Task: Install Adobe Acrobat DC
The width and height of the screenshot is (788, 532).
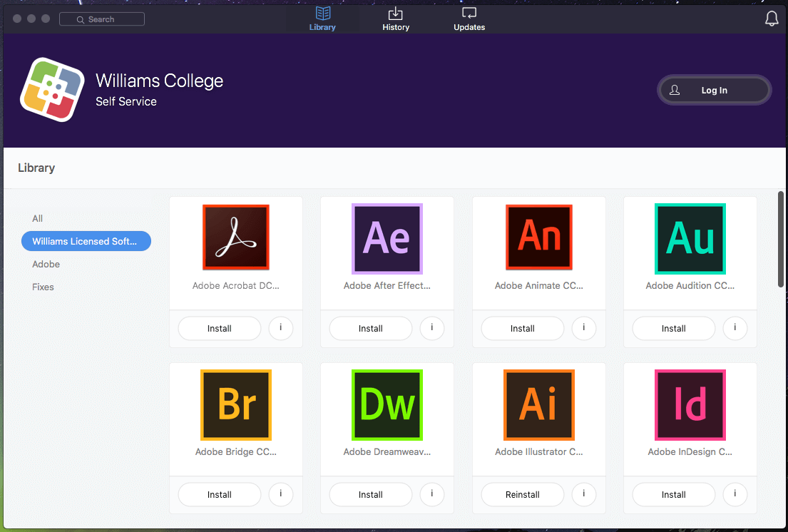Action: (x=220, y=328)
